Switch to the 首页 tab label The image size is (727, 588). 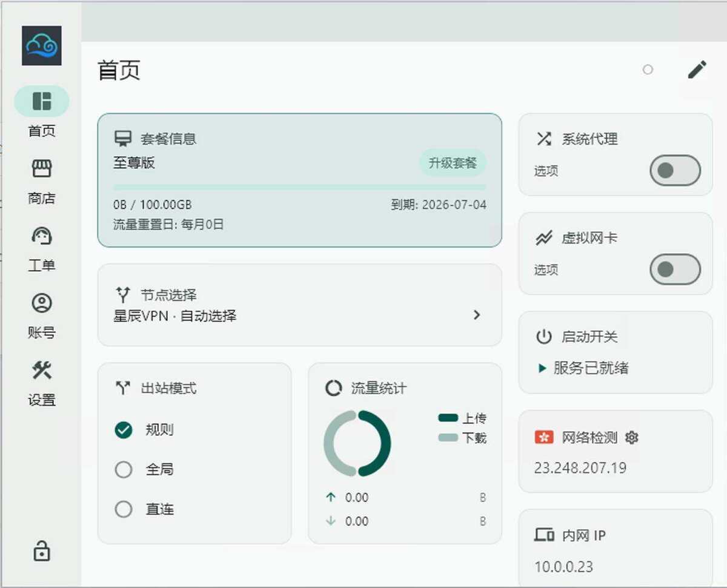tap(42, 131)
